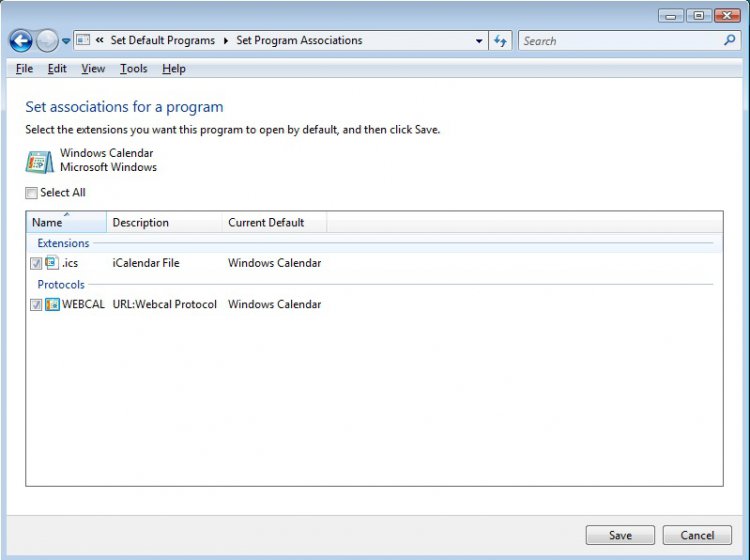Viewport: 750px width, 560px height.
Task: Open the Tools menu
Action: tap(133, 69)
